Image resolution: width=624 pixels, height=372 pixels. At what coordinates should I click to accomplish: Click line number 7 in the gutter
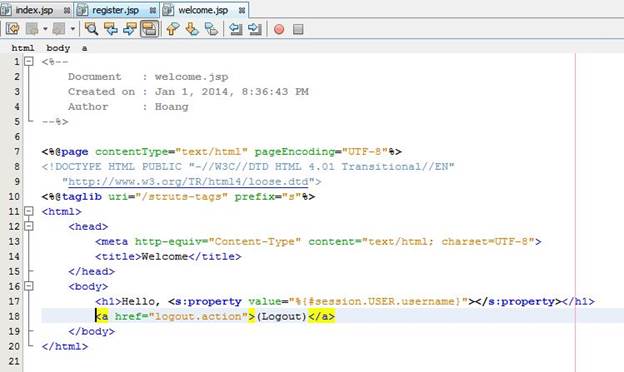point(17,152)
